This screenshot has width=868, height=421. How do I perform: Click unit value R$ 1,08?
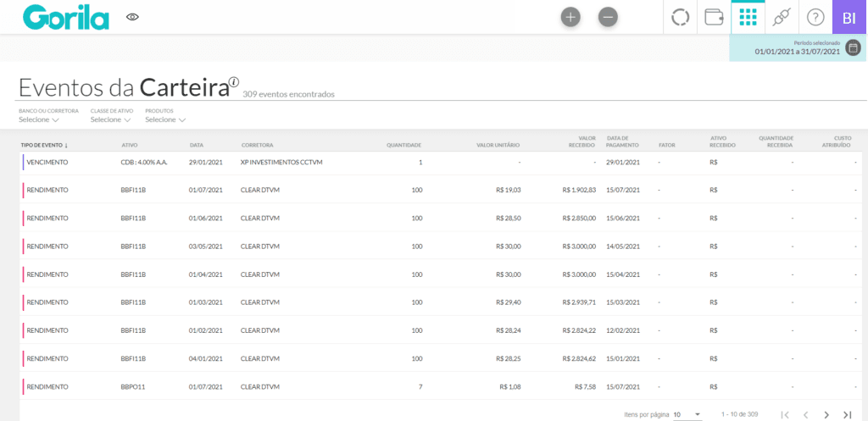tap(509, 387)
